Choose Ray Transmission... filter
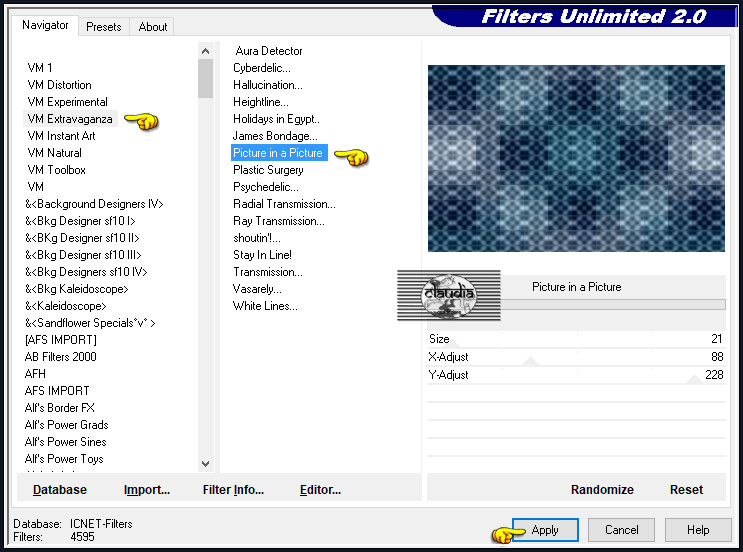 pos(279,221)
